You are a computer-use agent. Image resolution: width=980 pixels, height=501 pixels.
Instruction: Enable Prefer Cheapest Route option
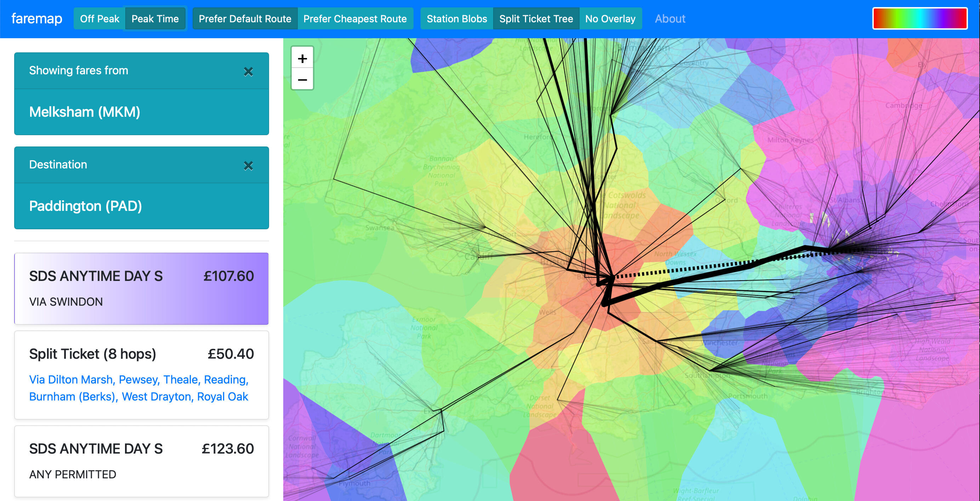354,19
